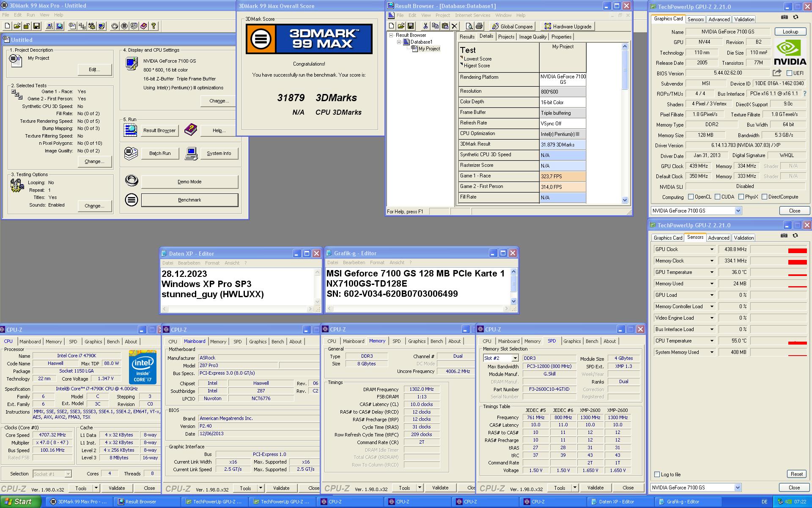Click Batch Run icon in 3DMark toolbar

(134, 26)
